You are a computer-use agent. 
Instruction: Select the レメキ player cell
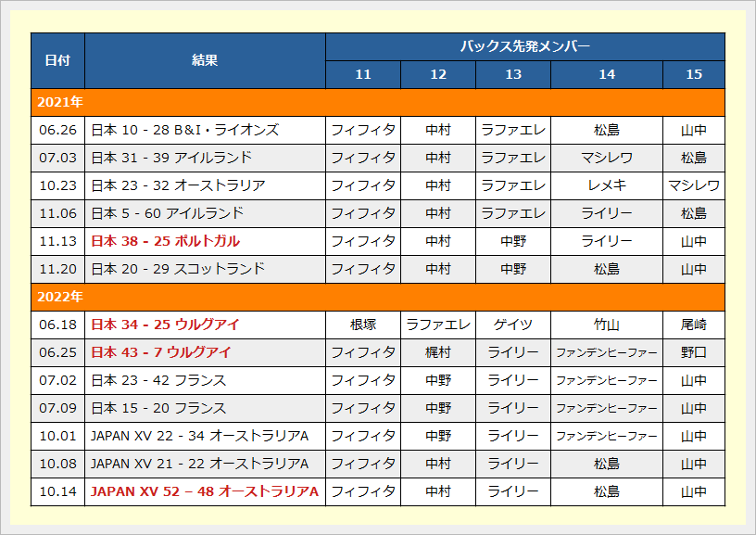click(607, 185)
